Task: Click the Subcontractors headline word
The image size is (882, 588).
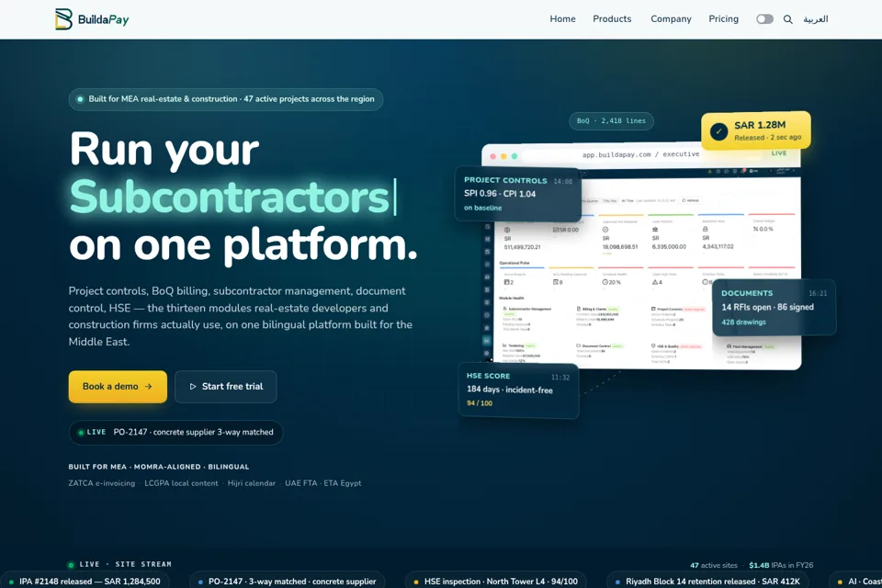Action: [229, 197]
